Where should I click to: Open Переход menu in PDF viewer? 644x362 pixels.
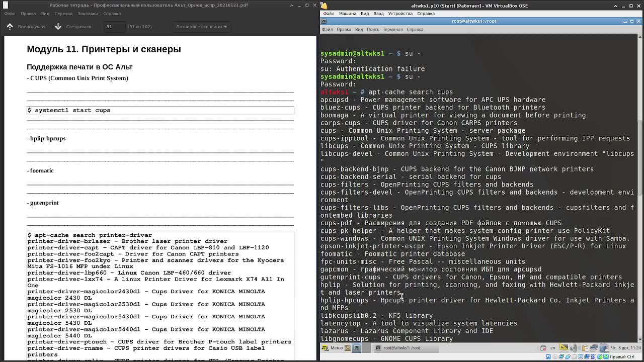coord(63,14)
